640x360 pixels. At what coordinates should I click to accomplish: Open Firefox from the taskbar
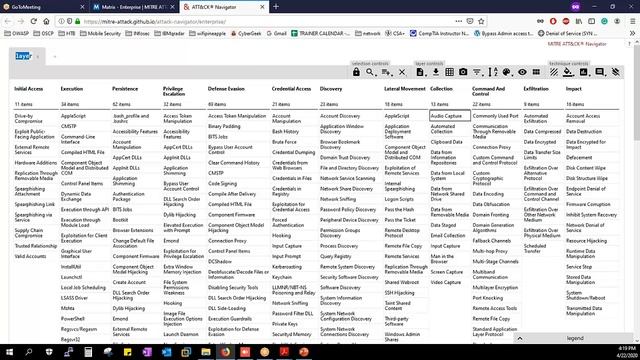tap(225, 352)
